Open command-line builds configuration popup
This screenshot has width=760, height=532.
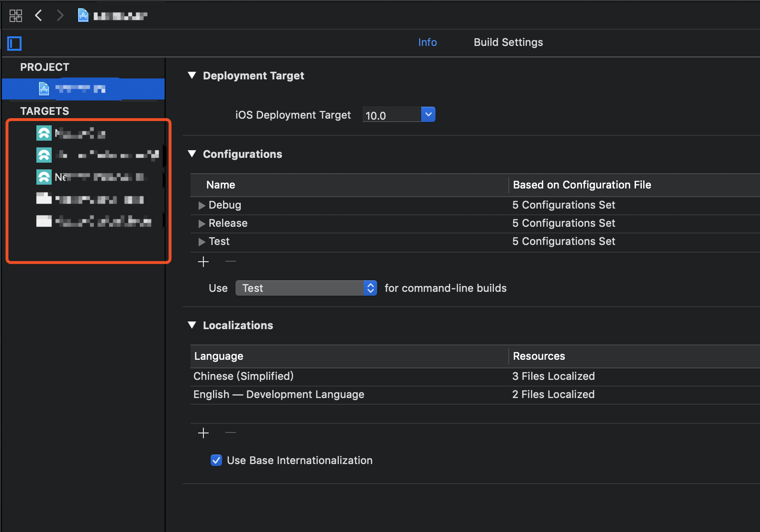pyautogui.click(x=306, y=288)
